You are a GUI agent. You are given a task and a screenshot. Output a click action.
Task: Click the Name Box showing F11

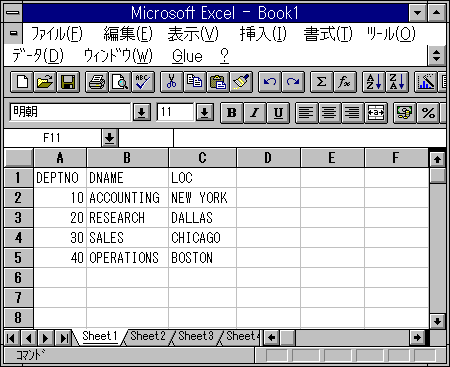tap(52, 138)
